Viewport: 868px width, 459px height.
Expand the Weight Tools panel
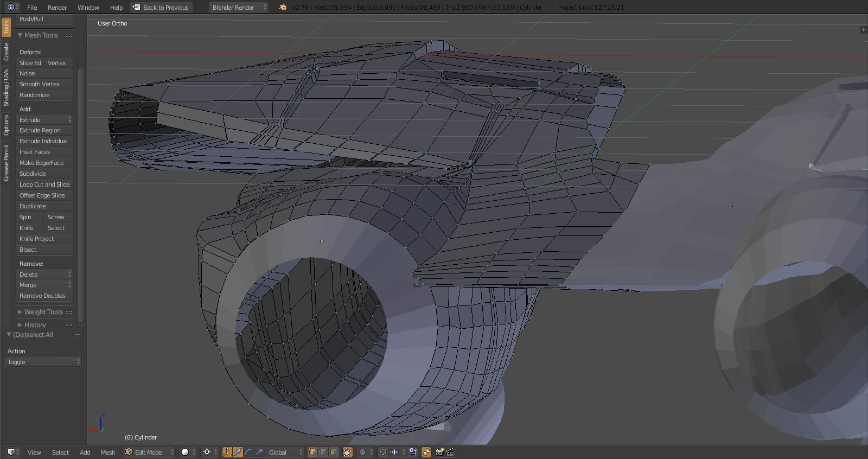click(43, 312)
